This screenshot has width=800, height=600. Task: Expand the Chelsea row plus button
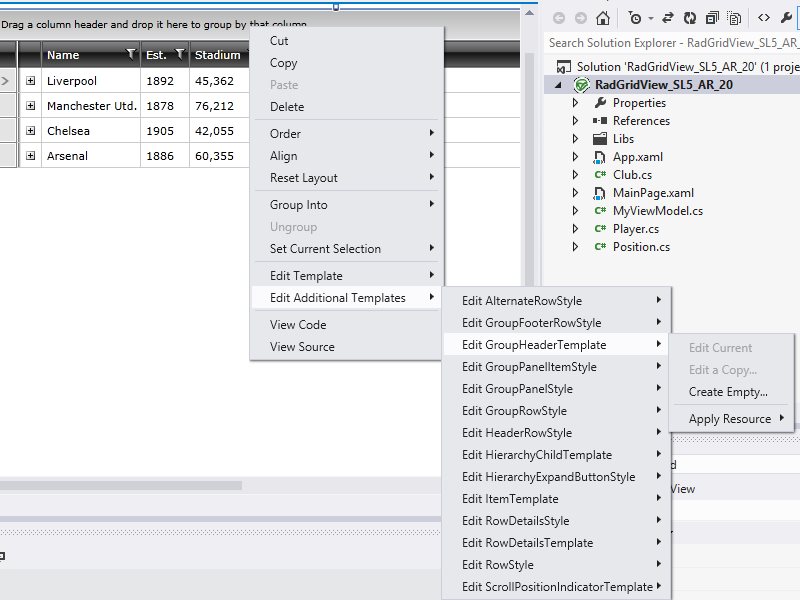[31, 131]
